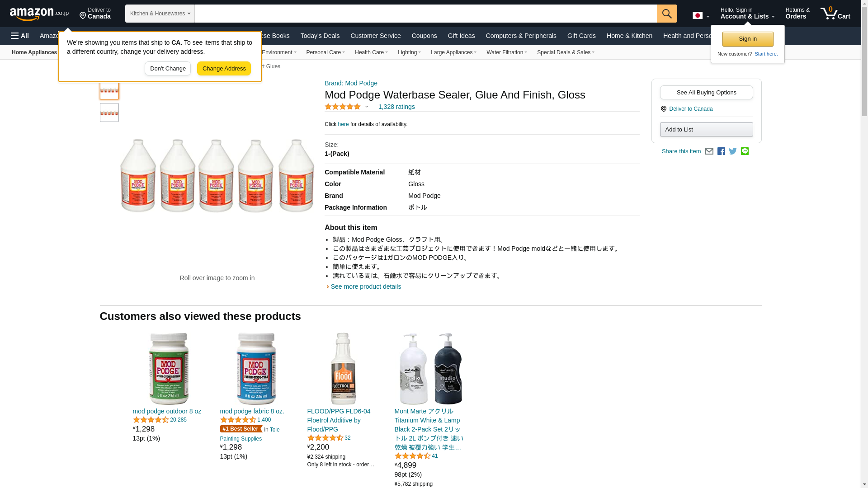Open the All hamburger menu
Screen dimensions: 868x488
(20, 36)
